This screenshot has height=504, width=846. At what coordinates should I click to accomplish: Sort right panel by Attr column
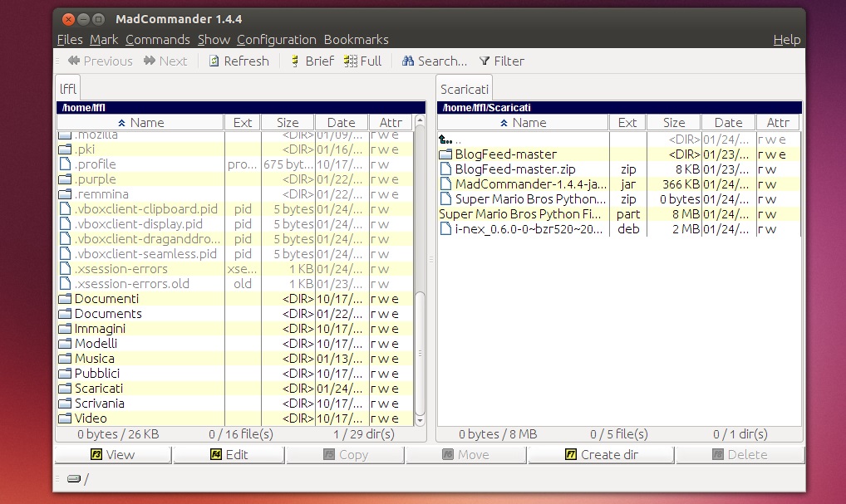[x=778, y=123]
